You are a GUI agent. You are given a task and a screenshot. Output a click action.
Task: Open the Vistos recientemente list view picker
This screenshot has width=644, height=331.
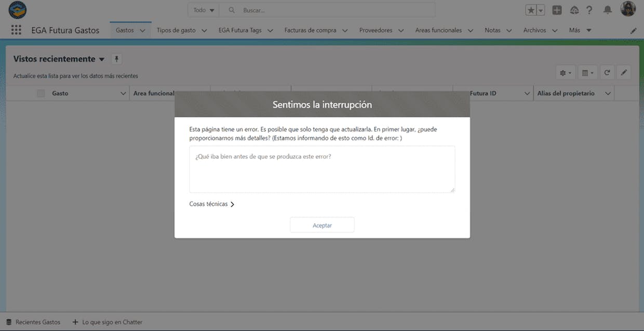click(101, 59)
